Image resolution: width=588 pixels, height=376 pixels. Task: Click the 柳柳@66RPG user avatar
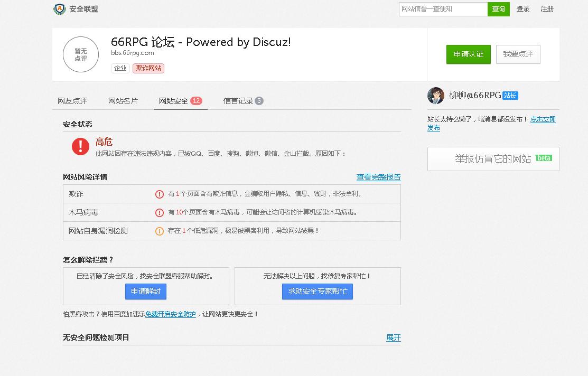coord(436,96)
